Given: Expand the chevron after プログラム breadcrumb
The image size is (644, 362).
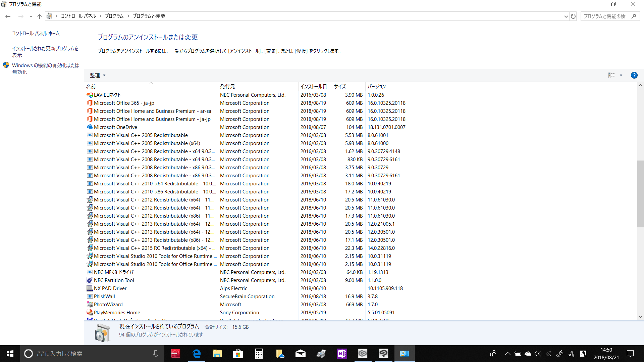Looking at the screenshot, I should coord(128,16).
